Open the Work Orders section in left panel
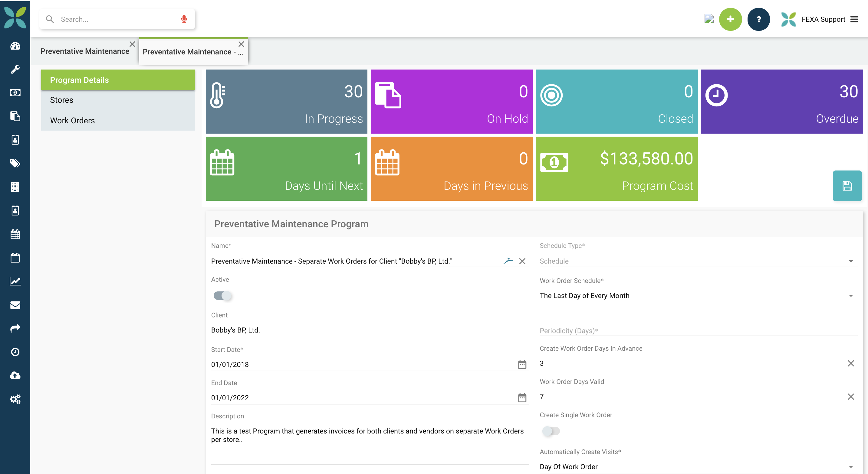This screenshot has width=868, height=474. coord(72,120)
